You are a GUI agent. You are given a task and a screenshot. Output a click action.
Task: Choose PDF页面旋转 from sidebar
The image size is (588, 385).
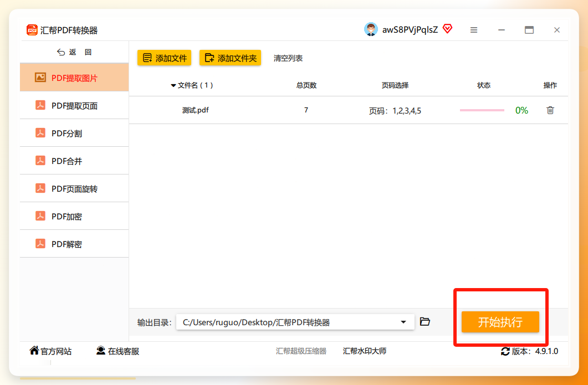coord(74,188)
